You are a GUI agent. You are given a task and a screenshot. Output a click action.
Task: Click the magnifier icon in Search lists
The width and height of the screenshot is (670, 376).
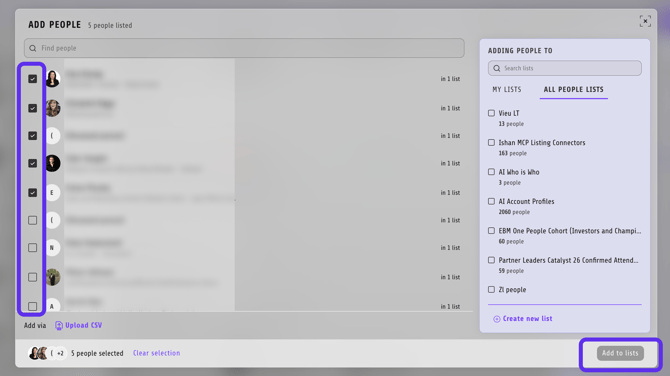[x=497, y=68]
